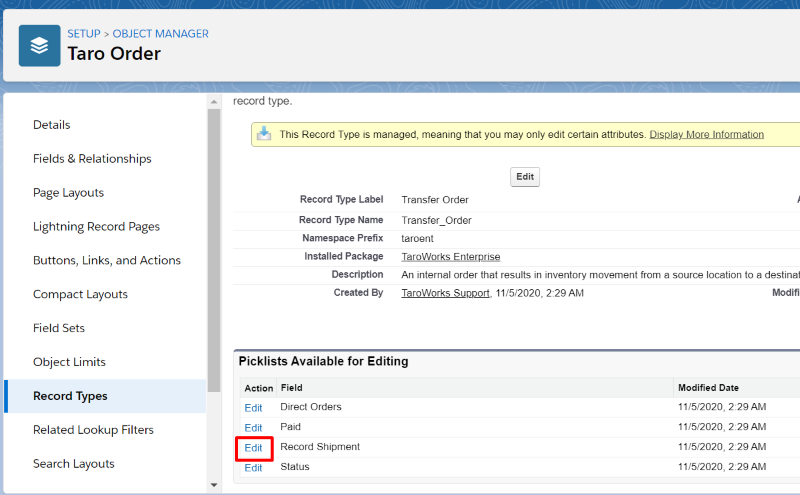Click the taroent namespace prefix value
The image size is (800, 495).
(x=417, y=238)
